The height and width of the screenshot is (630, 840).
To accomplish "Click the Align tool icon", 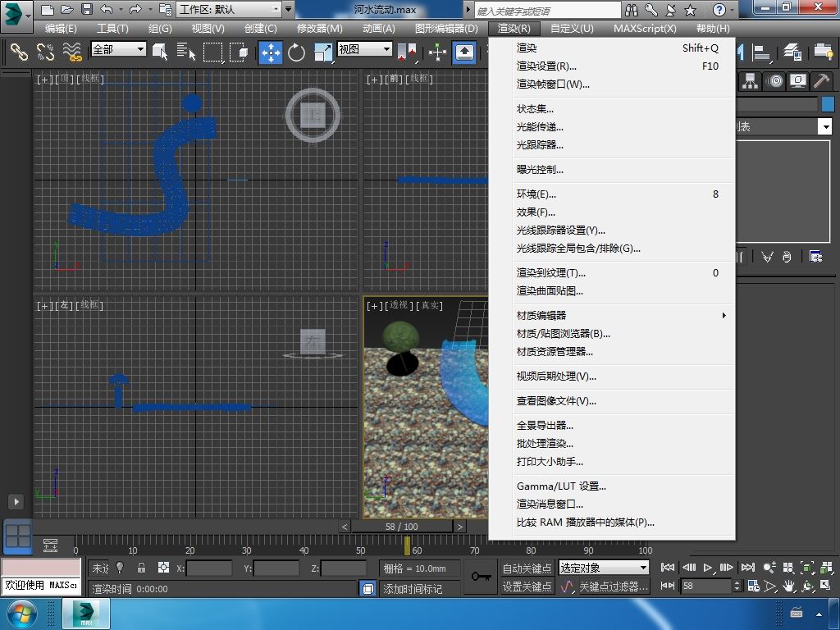I will click(x=760, y=52).
